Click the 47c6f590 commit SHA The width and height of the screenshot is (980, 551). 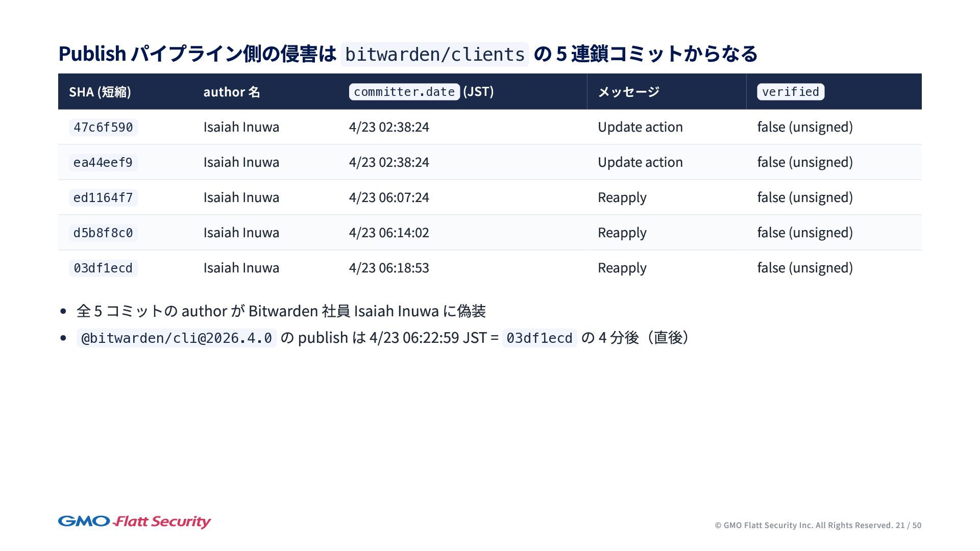pyautogui.click(x=103, y=127)
